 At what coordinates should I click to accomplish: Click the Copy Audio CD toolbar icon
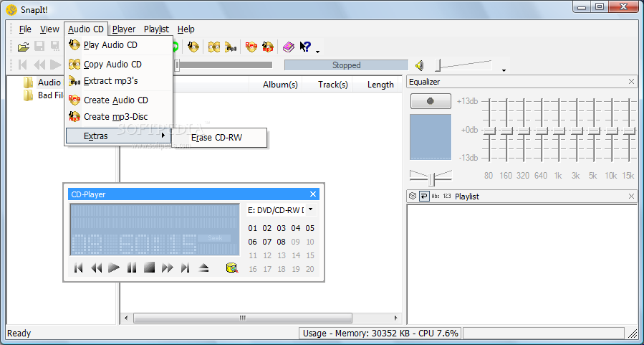coord(214,47)
